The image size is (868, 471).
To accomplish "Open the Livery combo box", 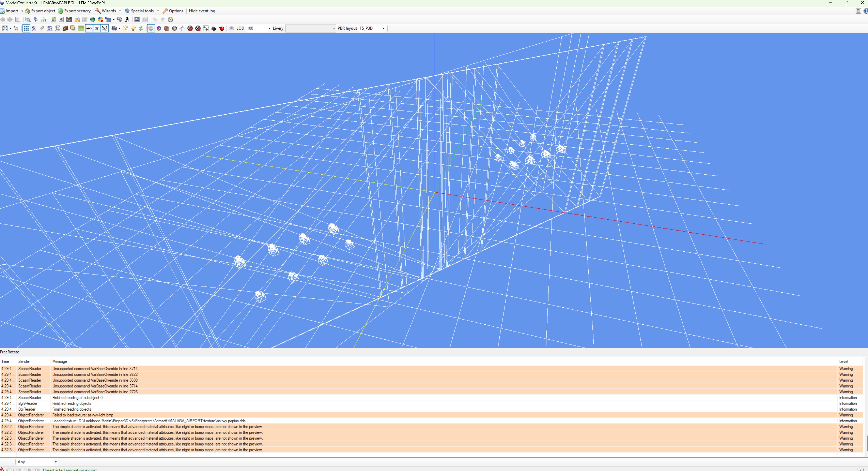I will point(310,28).
